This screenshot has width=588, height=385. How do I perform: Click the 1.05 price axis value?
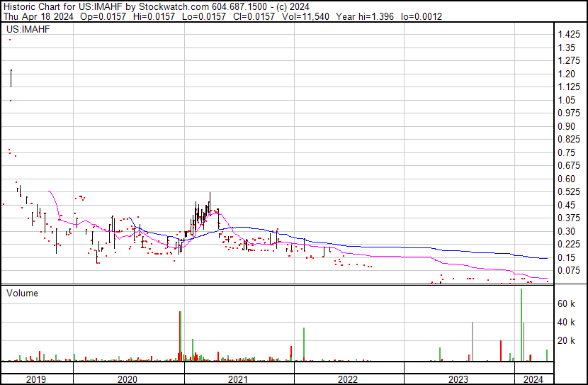[x=566, y=100]
